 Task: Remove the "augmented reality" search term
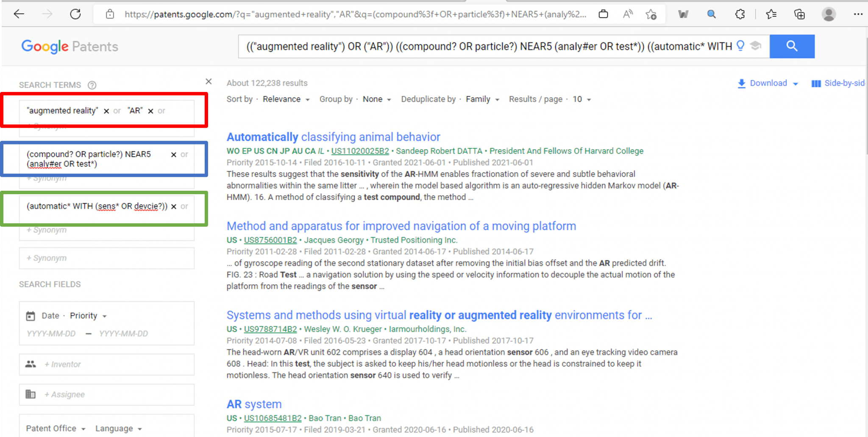(x=106, y=111)
